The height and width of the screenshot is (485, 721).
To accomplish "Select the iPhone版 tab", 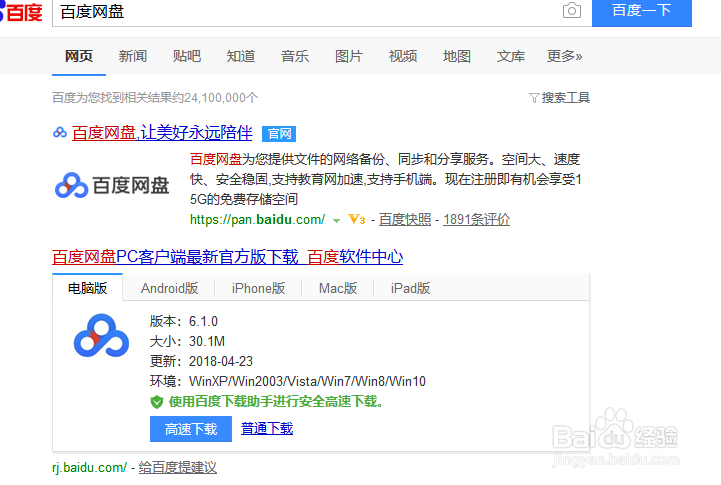I will [258, 288].
